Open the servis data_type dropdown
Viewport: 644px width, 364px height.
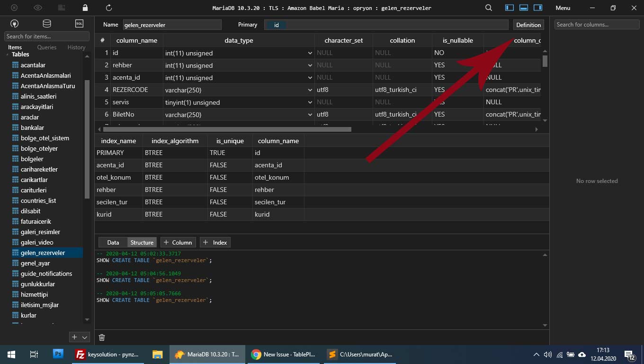click(x=310, y=102)
